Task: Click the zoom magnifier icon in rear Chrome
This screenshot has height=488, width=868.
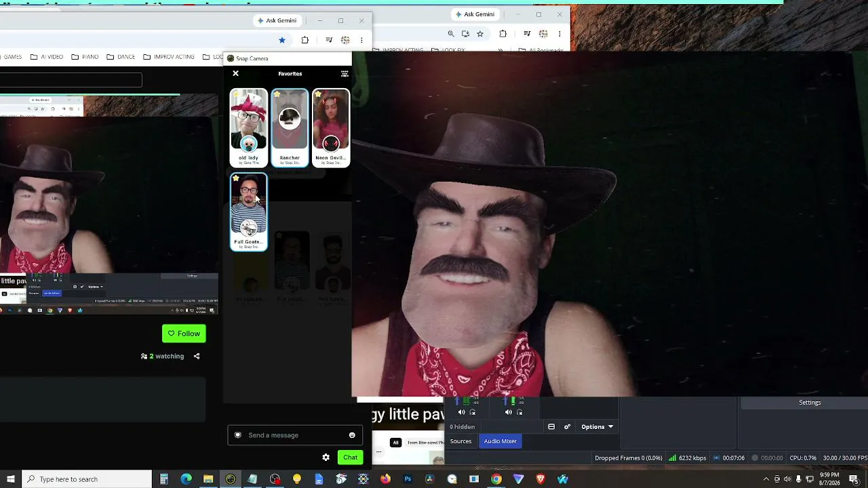Action: point(451,34)
